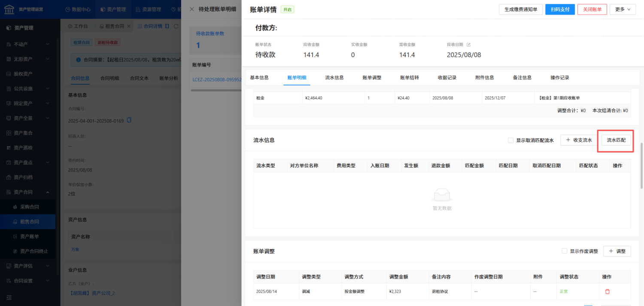Image resolution: width=644 pixels, height=306 pixels.
Task: Switch to the 流水信息 tab
Action: click(334, 78)
